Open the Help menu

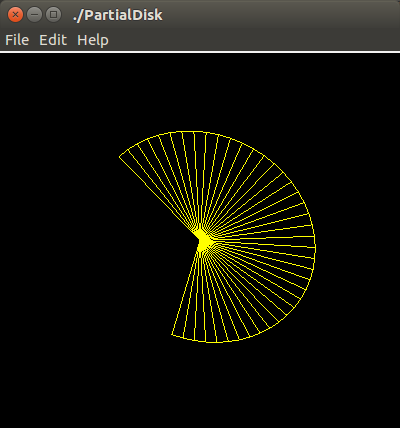coord(93,40)
